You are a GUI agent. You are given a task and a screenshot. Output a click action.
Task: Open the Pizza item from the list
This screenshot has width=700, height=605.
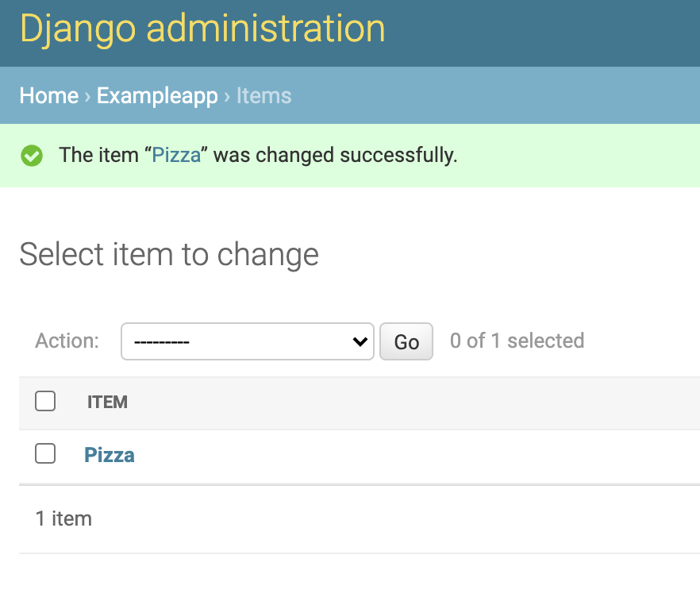click(110, 455)
